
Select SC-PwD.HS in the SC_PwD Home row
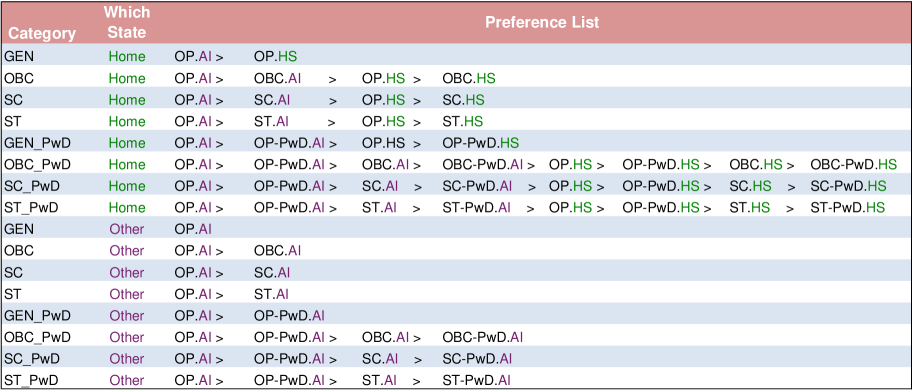[x=848, y=186]
